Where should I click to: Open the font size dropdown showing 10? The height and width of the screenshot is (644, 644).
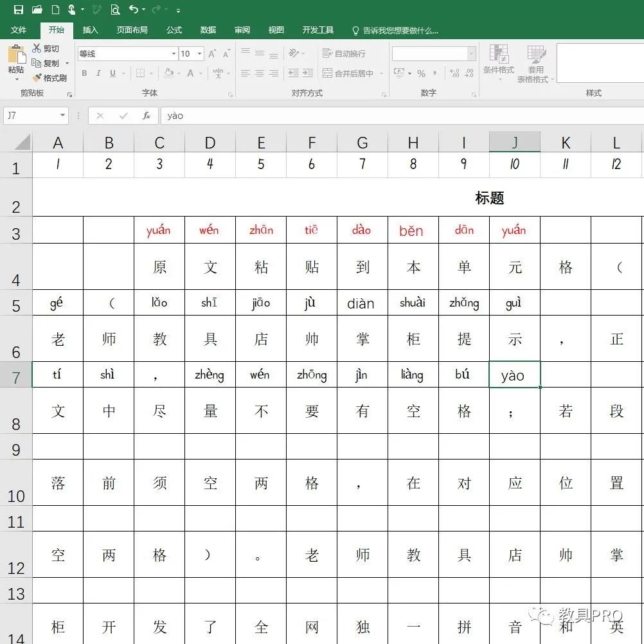[x=200, y=54]
